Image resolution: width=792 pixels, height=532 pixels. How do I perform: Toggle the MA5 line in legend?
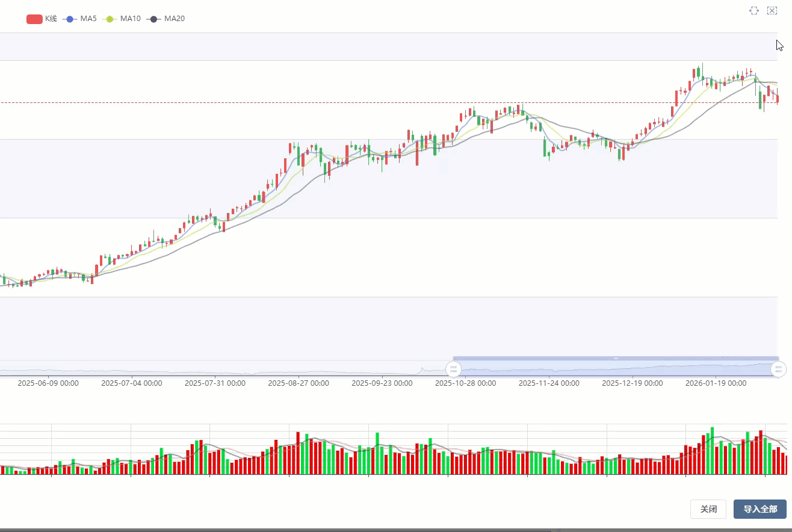(79, 19)
